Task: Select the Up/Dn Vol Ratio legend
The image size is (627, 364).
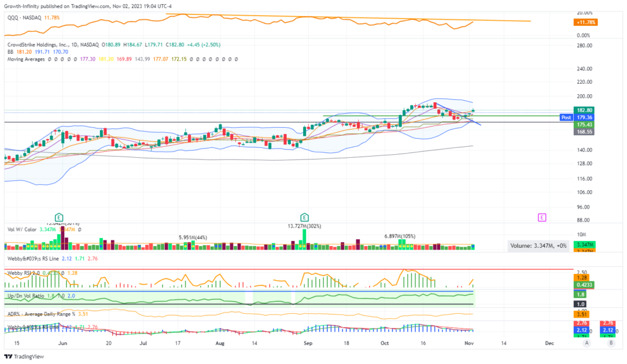Action: click(x=24, y=295)
